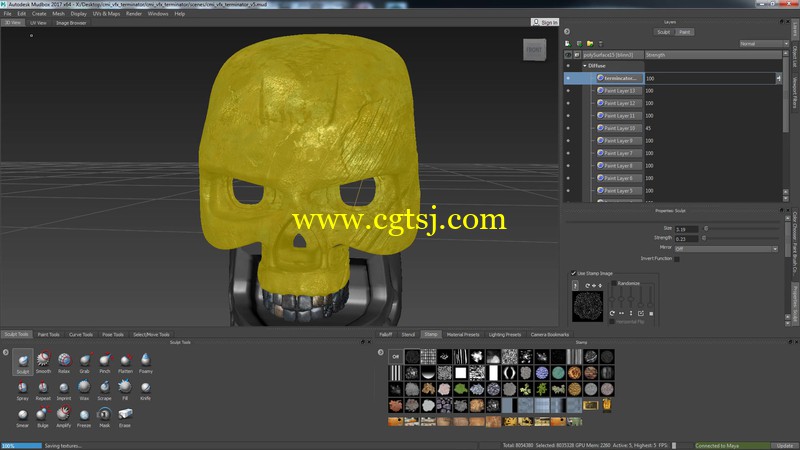
Task: Toggle visibility of Paint Layer 10
Action: (568, 128)
